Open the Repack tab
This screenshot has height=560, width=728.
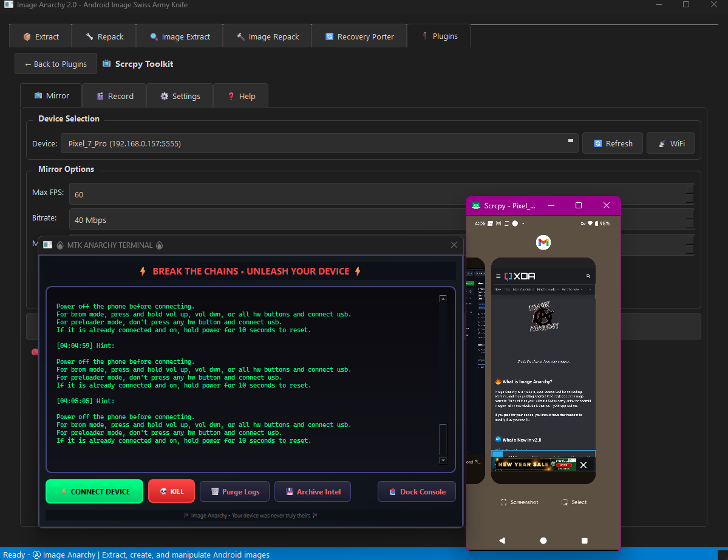pos(104,36)
